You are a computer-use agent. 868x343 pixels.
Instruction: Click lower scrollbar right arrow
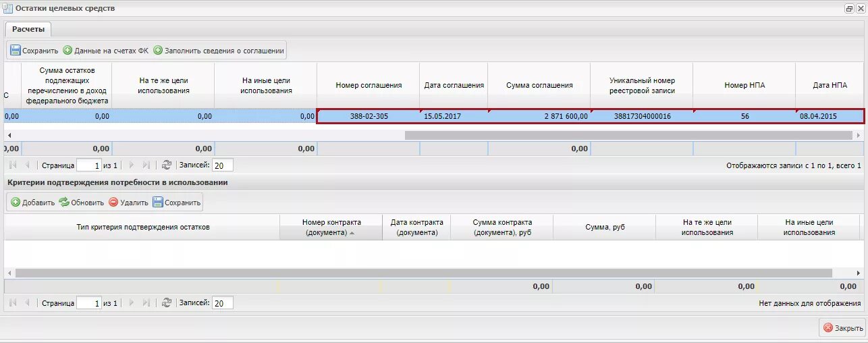point(859,273)
